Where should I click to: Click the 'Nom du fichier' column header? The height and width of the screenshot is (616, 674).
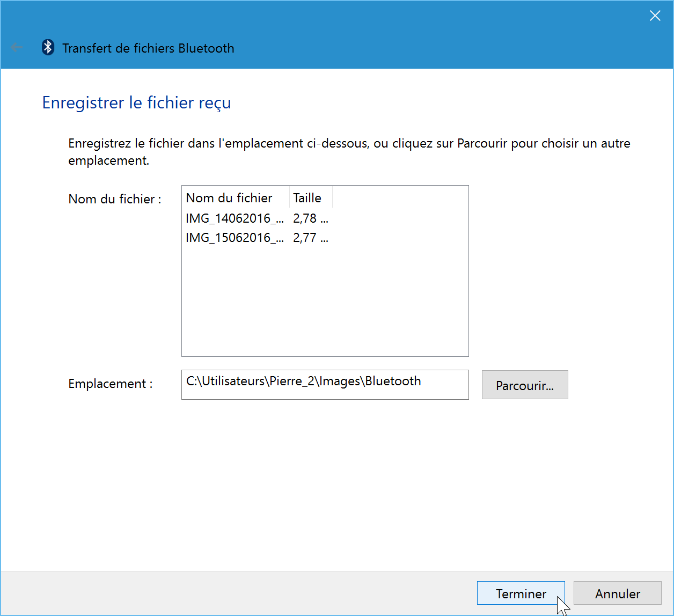pyautogui.click(x=235, y=197)
